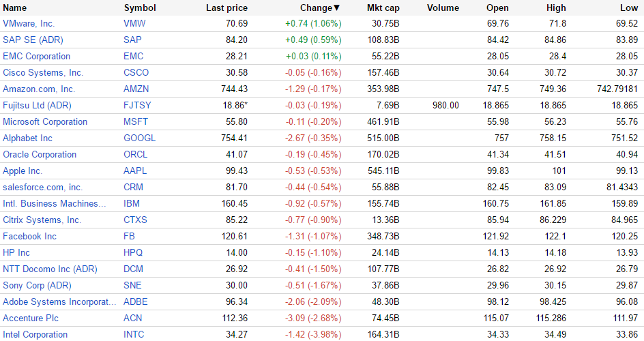Sort by Name column header
The image size is (644, 341).
15,8
